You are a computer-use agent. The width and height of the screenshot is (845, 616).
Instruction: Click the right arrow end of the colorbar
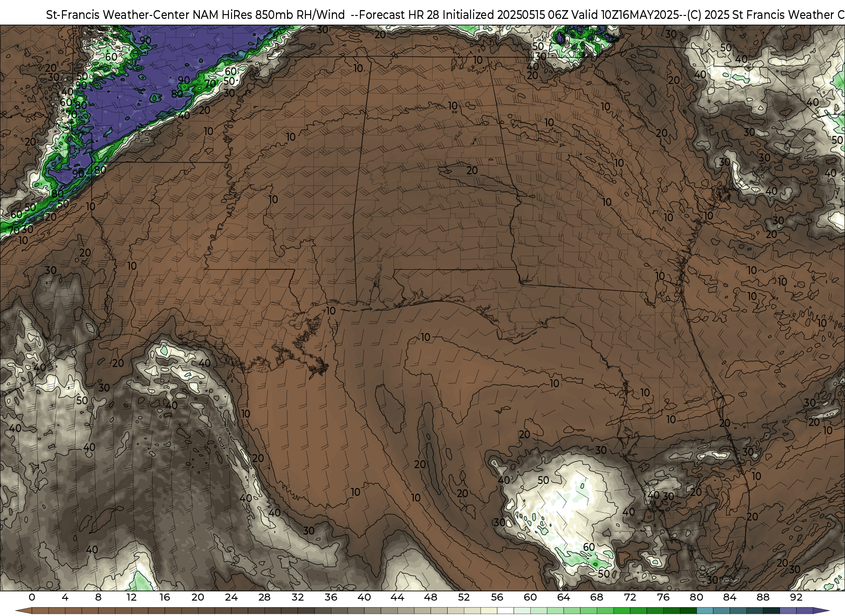point(821,611)
